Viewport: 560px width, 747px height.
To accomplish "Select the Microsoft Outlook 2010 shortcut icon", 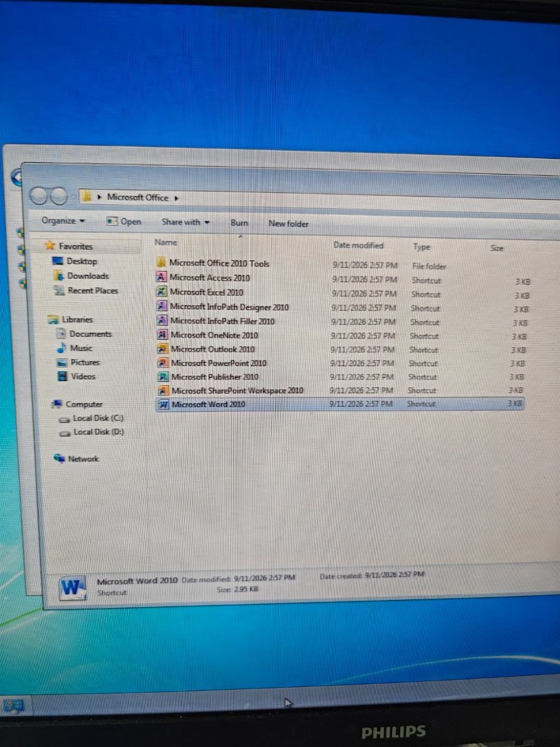I will tap(163, 349).
